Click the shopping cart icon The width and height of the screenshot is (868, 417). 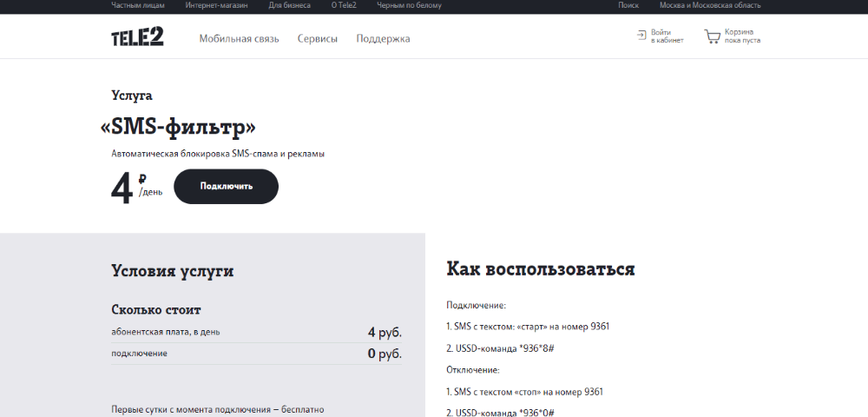[713, 36]
